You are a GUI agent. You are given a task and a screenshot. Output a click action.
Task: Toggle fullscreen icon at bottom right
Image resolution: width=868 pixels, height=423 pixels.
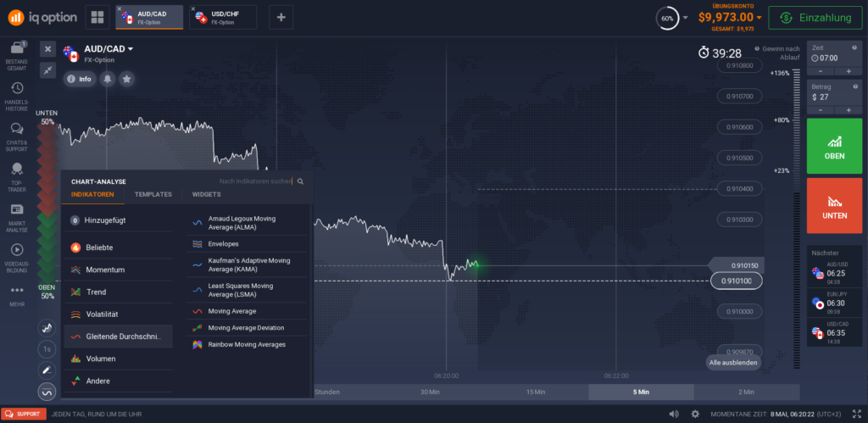pyautogui.click(x=856, y=415)
